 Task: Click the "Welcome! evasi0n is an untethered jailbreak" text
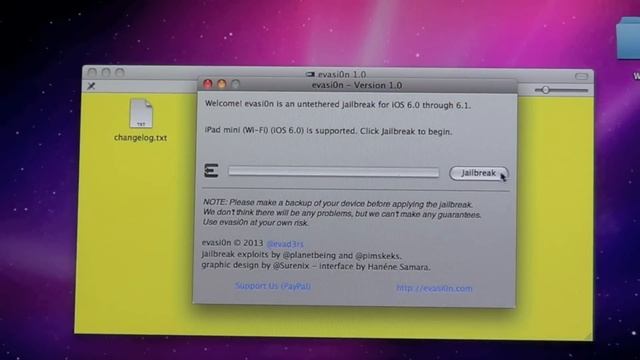[x=338, y=104]
